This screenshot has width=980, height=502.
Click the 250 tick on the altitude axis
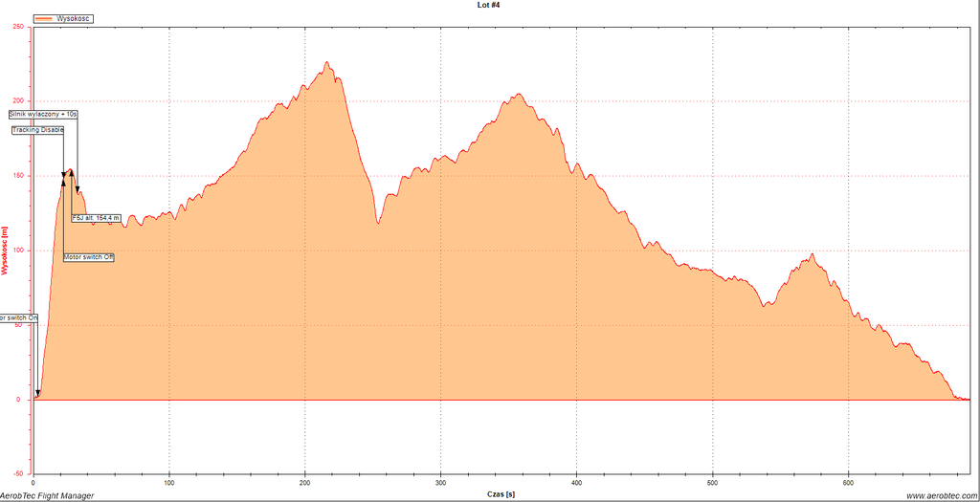18,27
